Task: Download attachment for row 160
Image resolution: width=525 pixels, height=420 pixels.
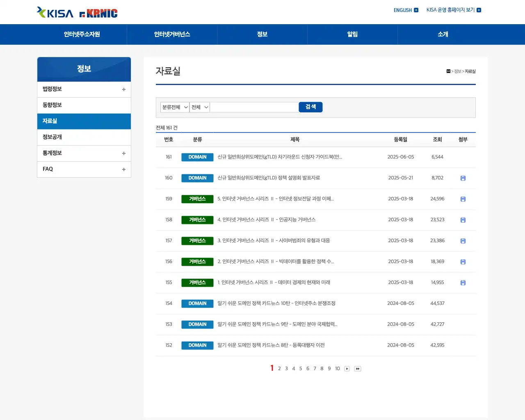Action: [x=463, y=178]
